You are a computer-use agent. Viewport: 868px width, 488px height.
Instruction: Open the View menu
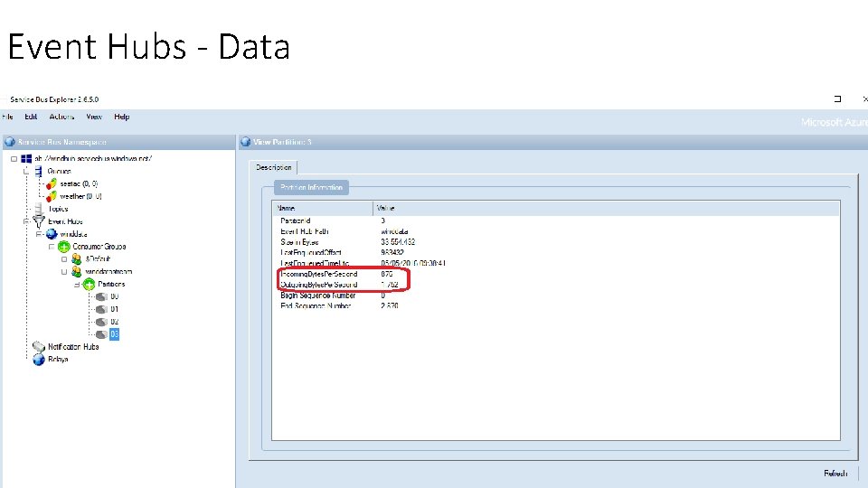(x=94, y=117)
